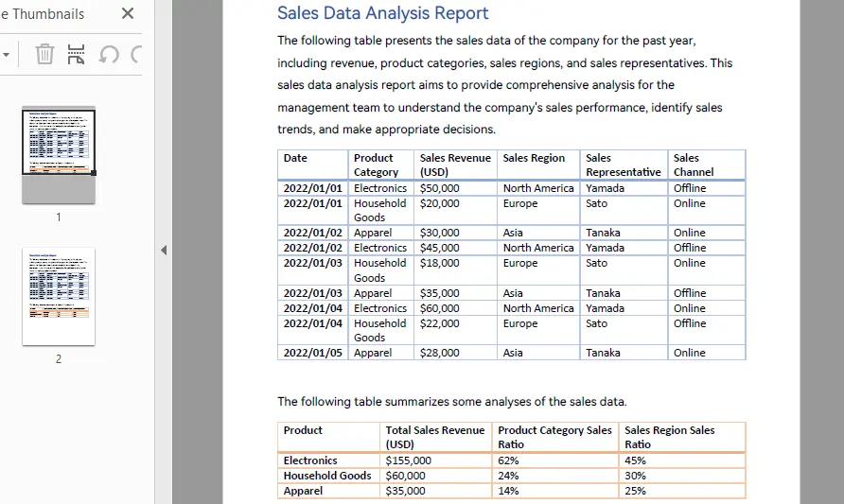This screenshot has height=504, width=844.
Task: Click the partially visible rotate clockwise icon
Action: tap(137, 54)
